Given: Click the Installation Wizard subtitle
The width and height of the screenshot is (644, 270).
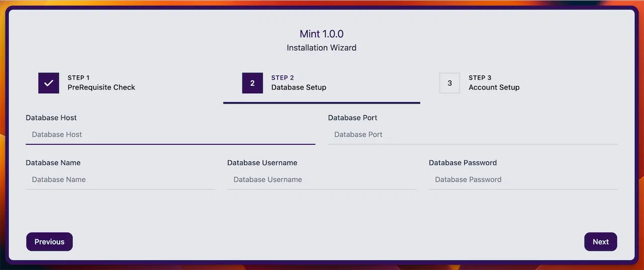Looking at the screenshot, I should pyautogui.click(x=321, y=48).
